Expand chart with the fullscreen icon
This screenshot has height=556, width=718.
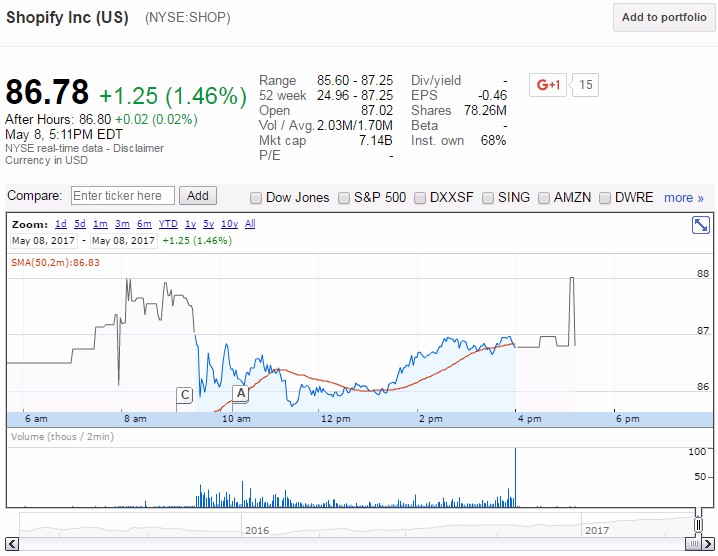(x=701, y=225)
